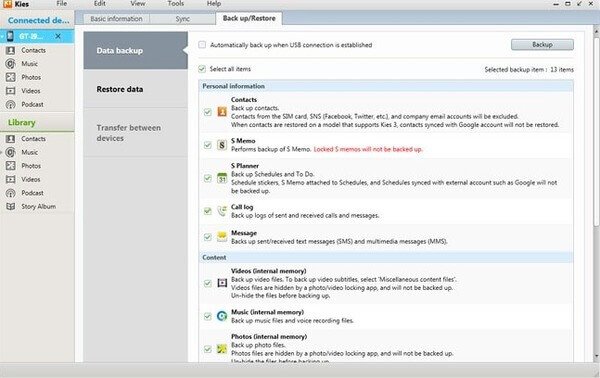This screenshot has width=600, height=378.
Task: Select the Back up/Restore tab
Action: [x=249, y=18]
